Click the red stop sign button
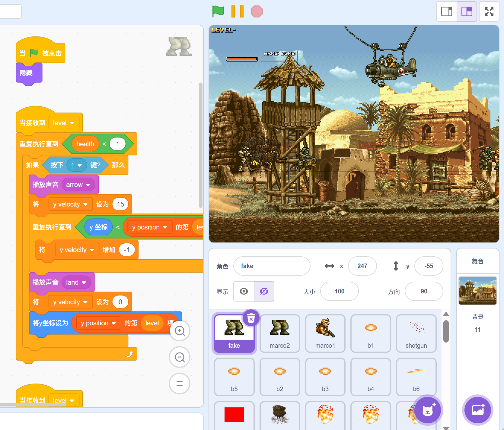This screenshot has width=504, height=430. [x=257, y=11]
